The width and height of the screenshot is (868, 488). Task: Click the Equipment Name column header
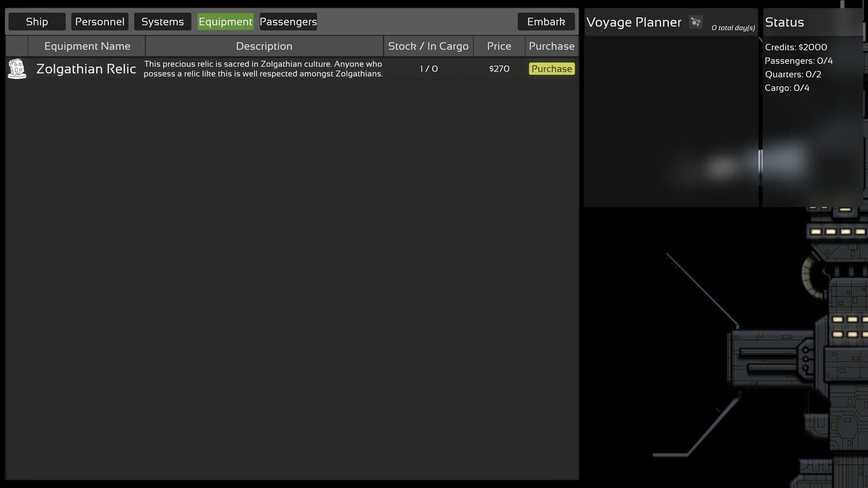pos(87,46)
